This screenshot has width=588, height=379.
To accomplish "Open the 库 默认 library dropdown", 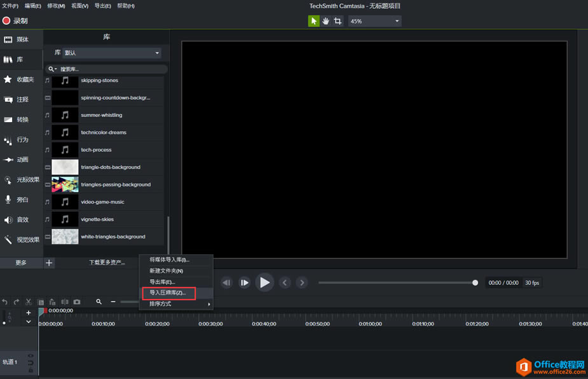I will point(111,53).
